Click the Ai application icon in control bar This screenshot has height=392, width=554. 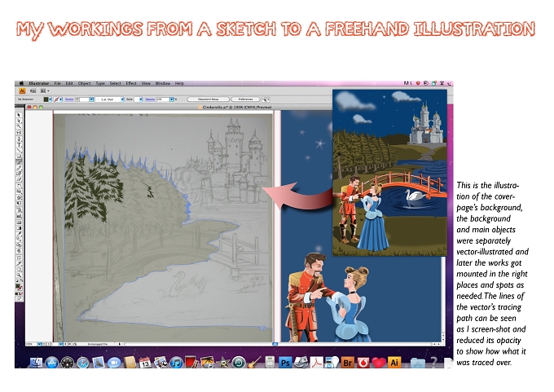point(22,90)
